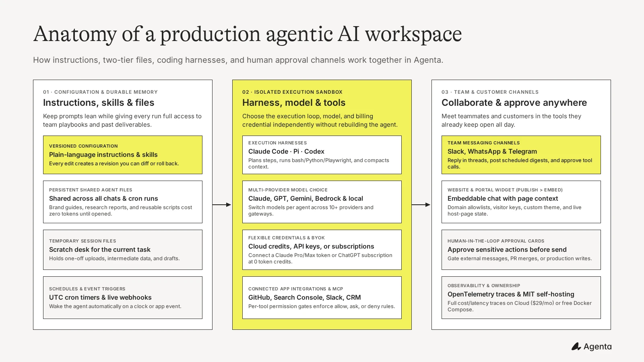Click 'Embeddable chat with page context' heading
The image size is (644, 362).
pyautogui.click(x=503, y=198)
